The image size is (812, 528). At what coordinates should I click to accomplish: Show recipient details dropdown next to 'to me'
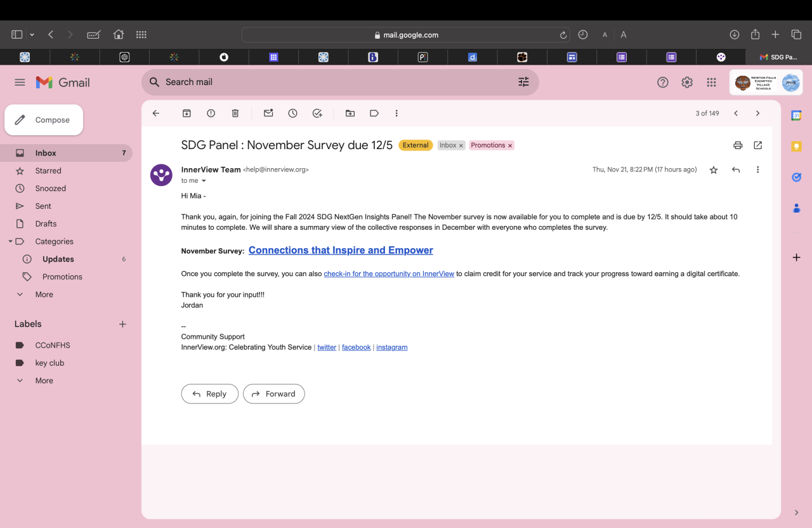[x=204, y=181]
